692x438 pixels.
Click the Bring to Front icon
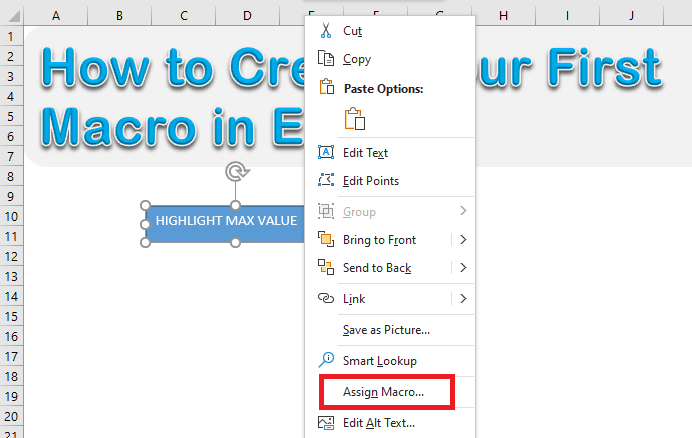click(x=326, y=239)
